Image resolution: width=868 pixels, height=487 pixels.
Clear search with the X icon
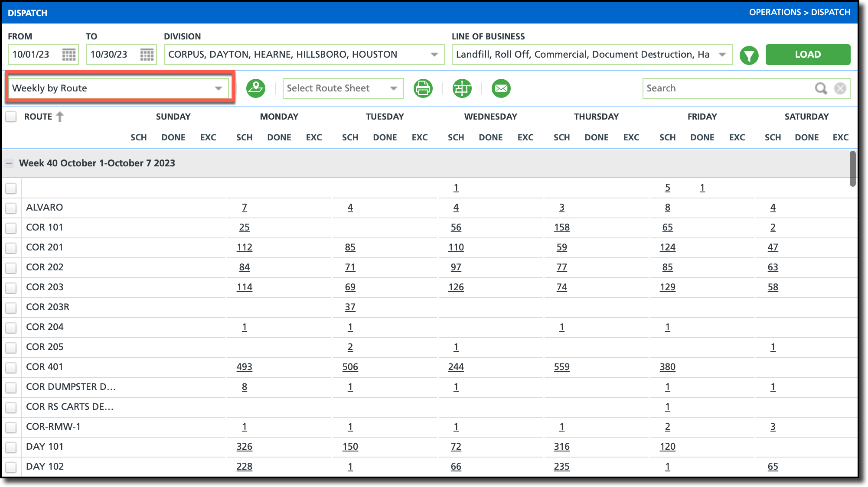[x=840, y=88]
